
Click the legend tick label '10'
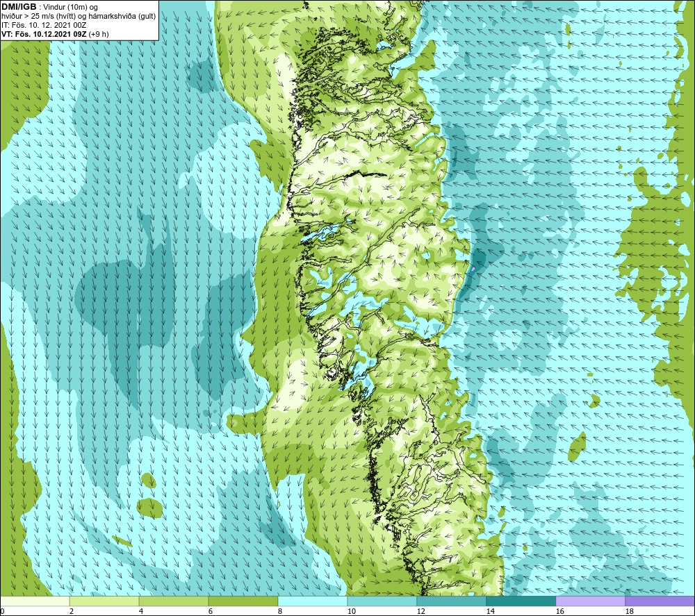(x=352, y=612)
